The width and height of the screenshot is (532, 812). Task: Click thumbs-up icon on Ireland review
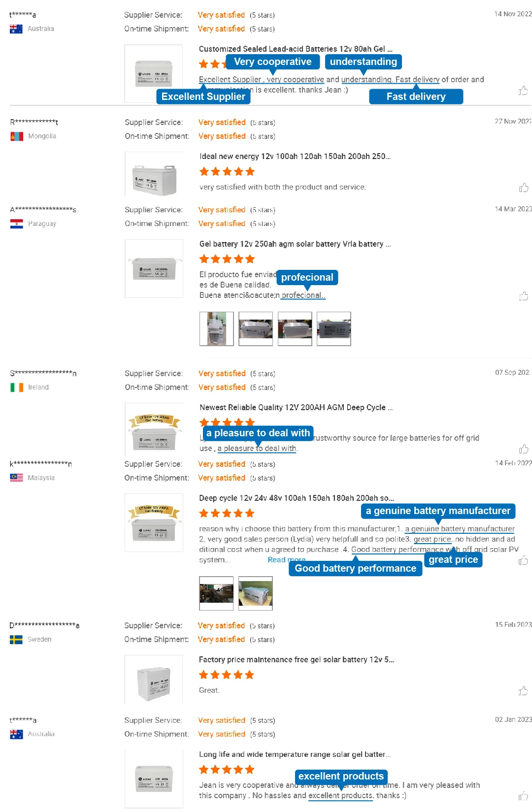point(523,449)
